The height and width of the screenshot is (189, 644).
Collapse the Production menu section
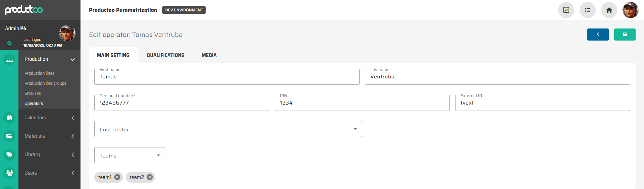coord(72,59)
